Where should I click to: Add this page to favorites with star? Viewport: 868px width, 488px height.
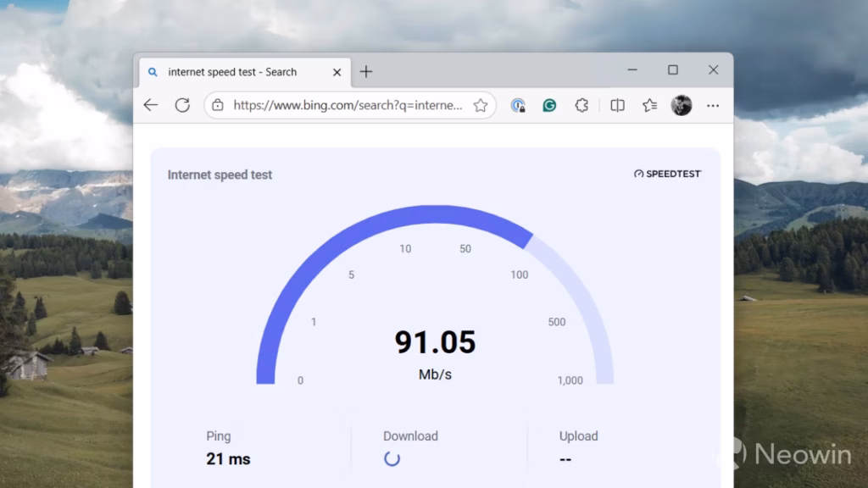coord(480,105)
